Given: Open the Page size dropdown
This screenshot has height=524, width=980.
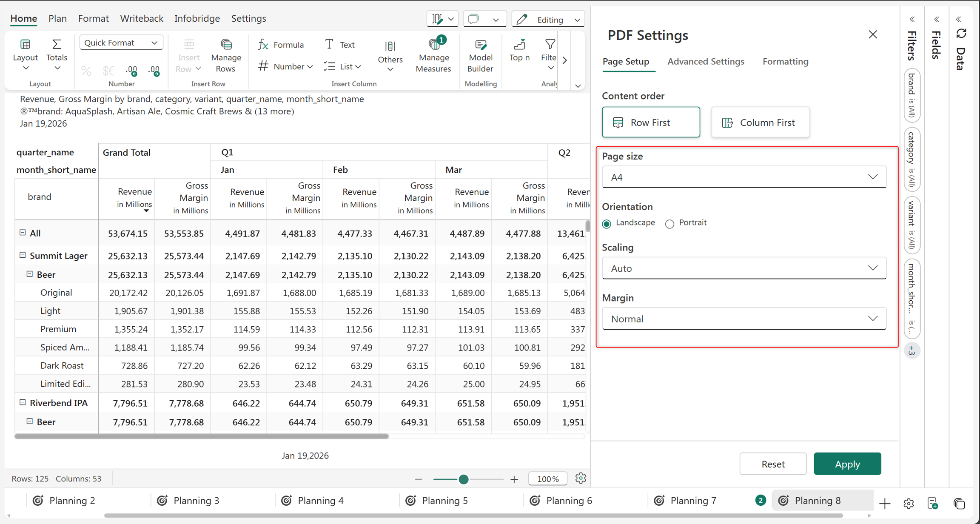Looking at the screenshot, I should (744, 177).
